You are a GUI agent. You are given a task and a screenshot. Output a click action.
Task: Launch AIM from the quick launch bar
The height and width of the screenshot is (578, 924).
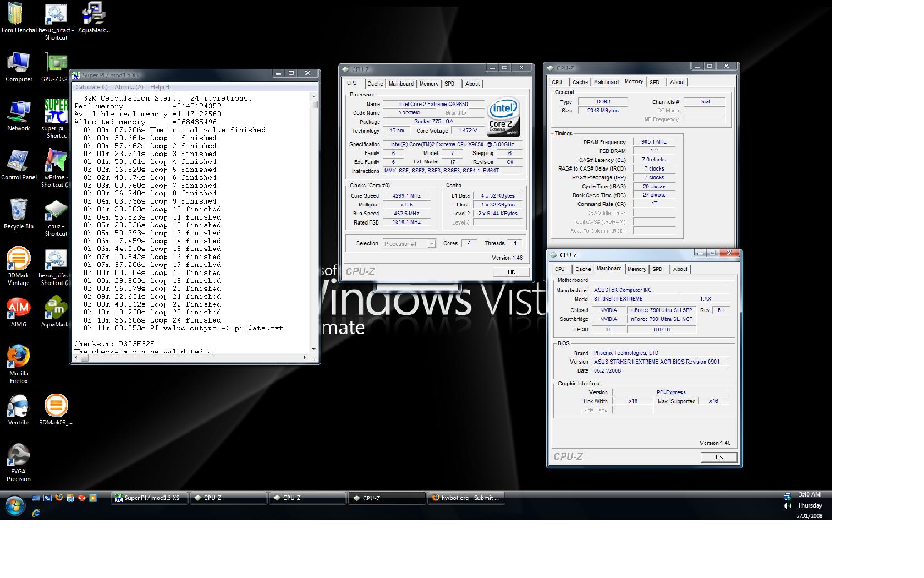[x=81, y=498]
